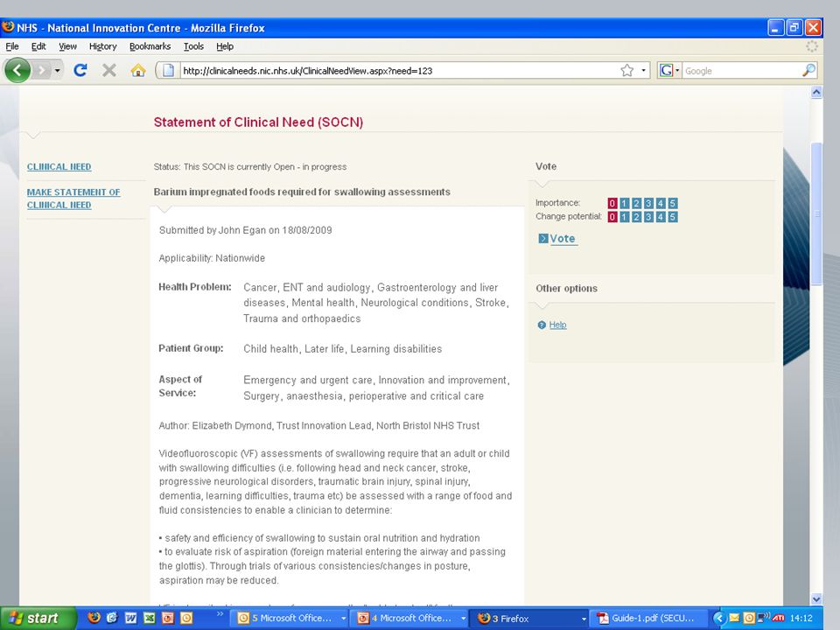Screen dimensions: 840x630
Task: Click the clock showing 14:12
Action: [801, 619]
